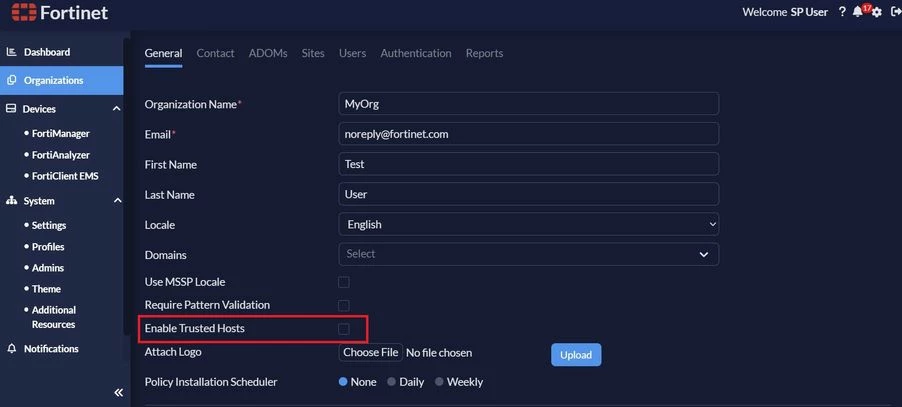Click the No file chosen text
Screen dimensions: 902x407
[439, 353]
